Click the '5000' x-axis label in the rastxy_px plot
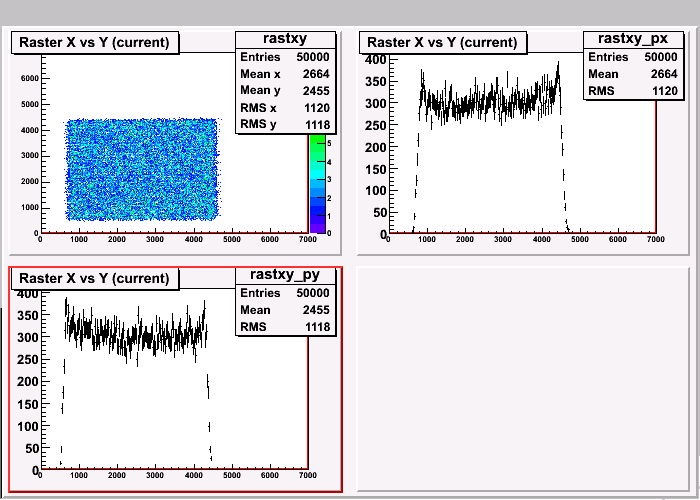700x500 pixels. [579, 239]
